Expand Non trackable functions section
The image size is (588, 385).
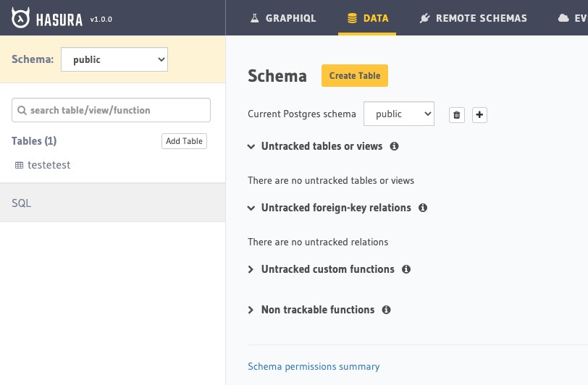[x=251, y=310]
